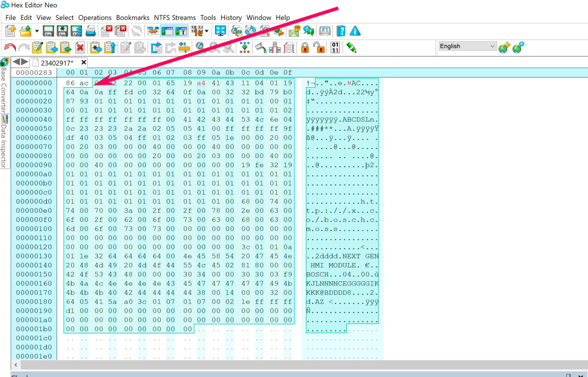
Task: Click the open padlock unlock icon
Action: [x=319, y=48]
